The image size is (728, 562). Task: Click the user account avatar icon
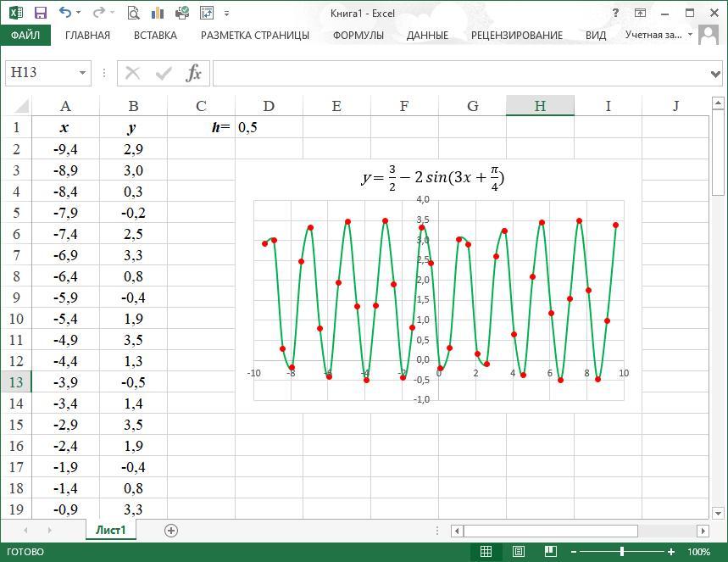pos(708,35)
